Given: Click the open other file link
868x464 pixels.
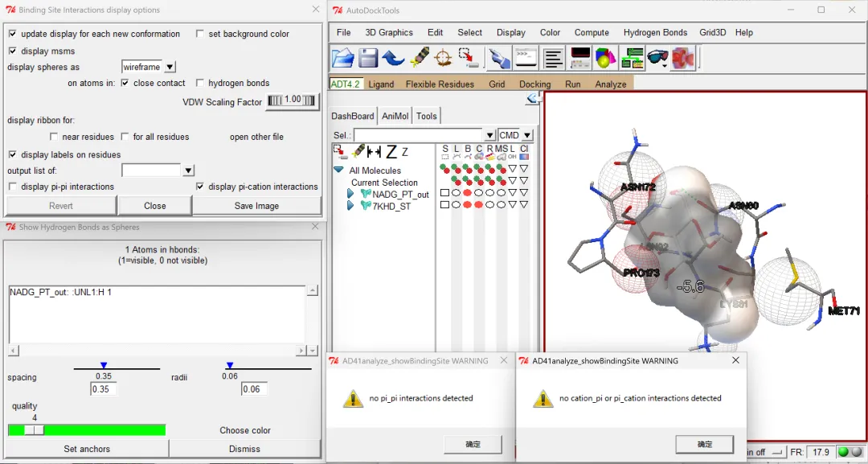Looking at the screenshot, I should (x=257, y=137).
